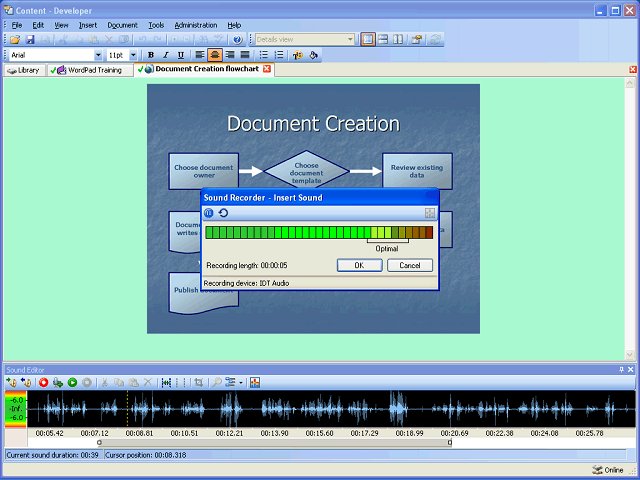Click the red Record button in Sound Editor
The height and width of the screenshot is (480, 640).
(x=43, y=382)
